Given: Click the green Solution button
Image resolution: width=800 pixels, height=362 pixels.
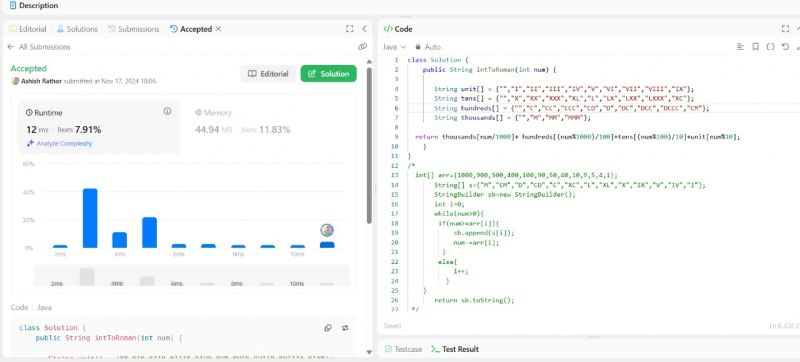Looking at the screenshot, I should 329,73.
